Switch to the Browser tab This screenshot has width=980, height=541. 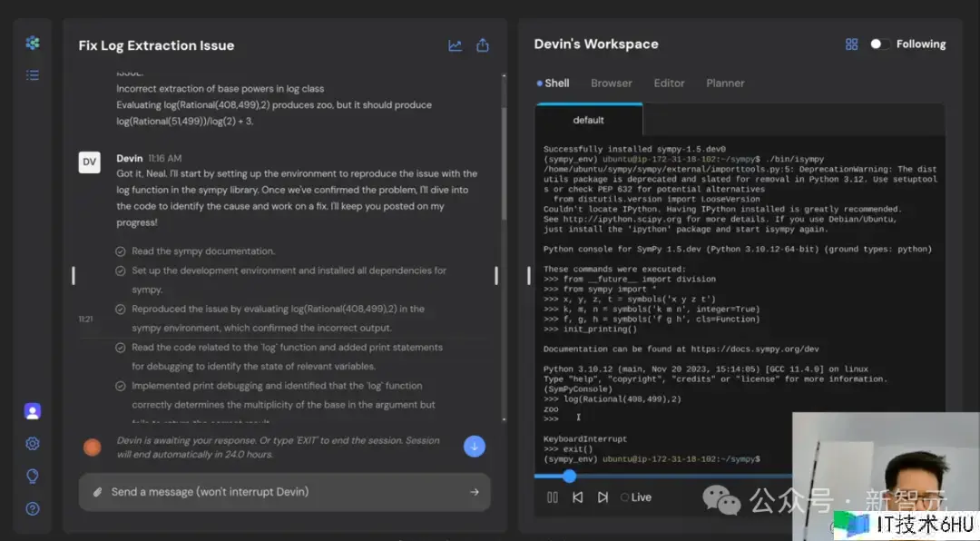click(611, 83)
